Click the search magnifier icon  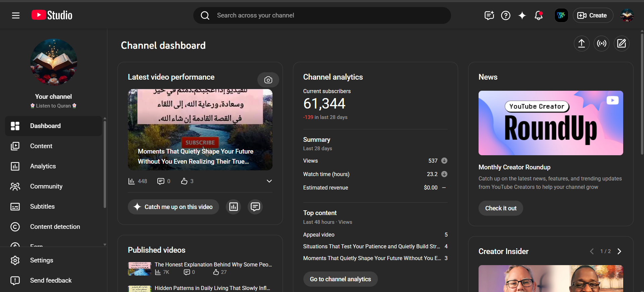(x=205, y=15)
